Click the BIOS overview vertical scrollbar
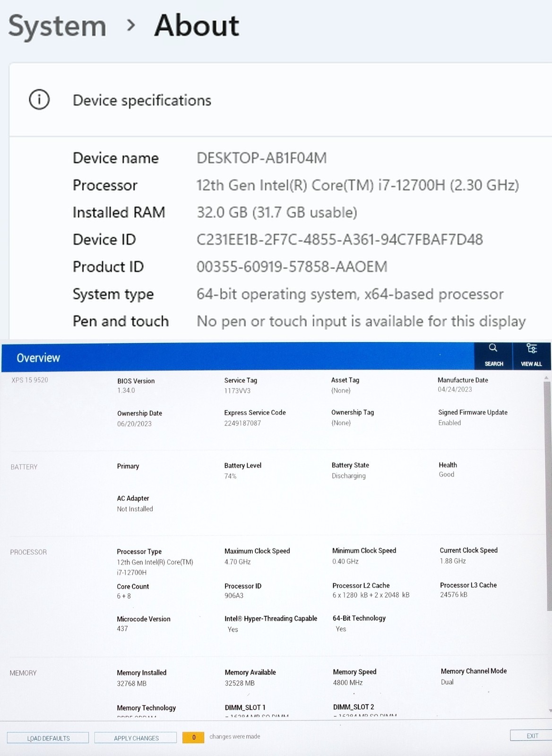 point(547,496)
